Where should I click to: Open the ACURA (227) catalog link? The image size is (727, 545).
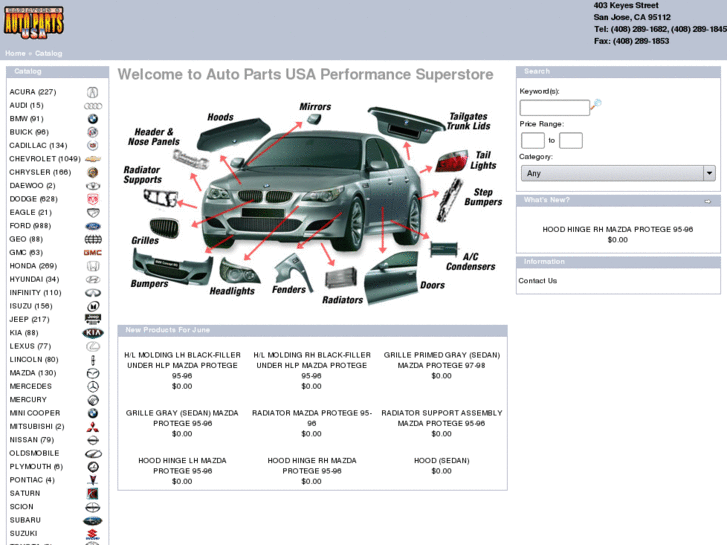32,92
